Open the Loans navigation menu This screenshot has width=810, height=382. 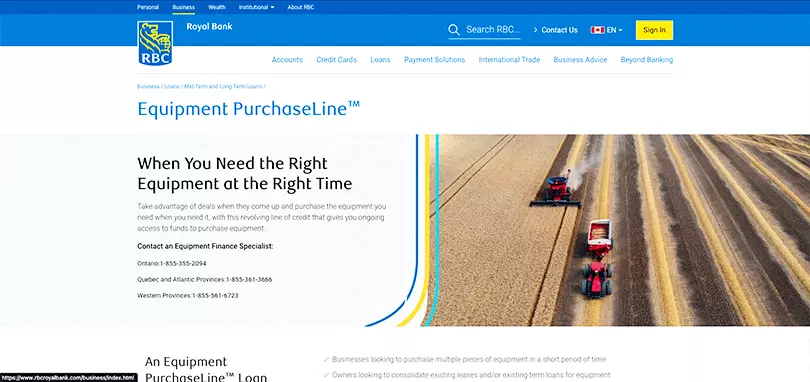click(380, 59)
